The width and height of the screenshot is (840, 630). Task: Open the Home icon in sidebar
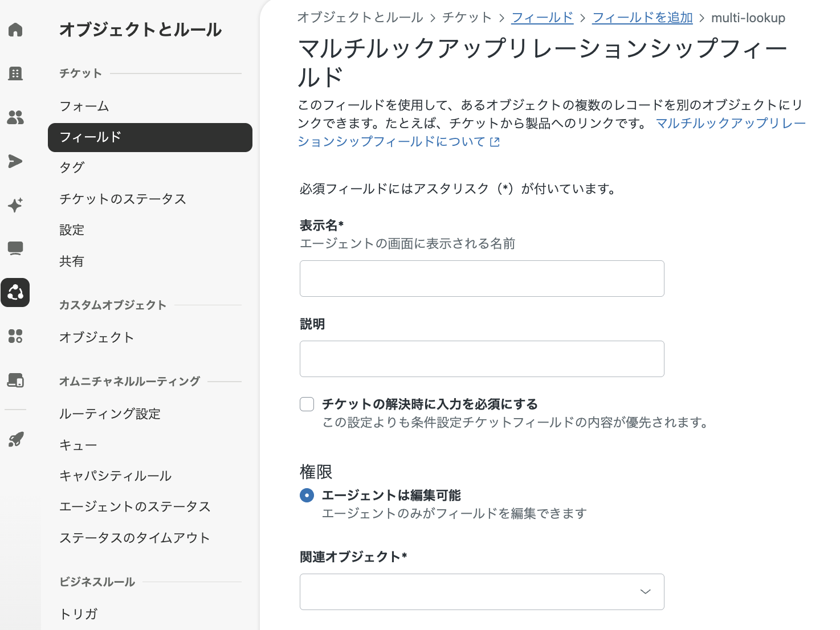pos(15,29)
